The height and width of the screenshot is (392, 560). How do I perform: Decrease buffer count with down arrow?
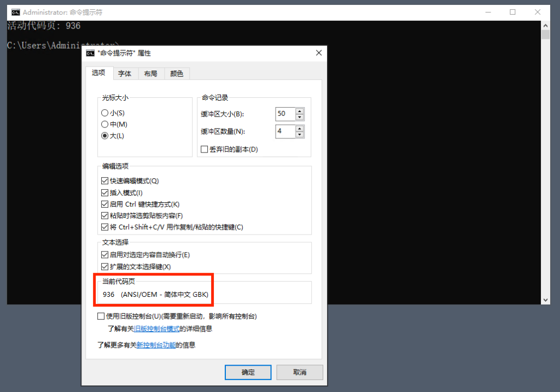[299, 134]
